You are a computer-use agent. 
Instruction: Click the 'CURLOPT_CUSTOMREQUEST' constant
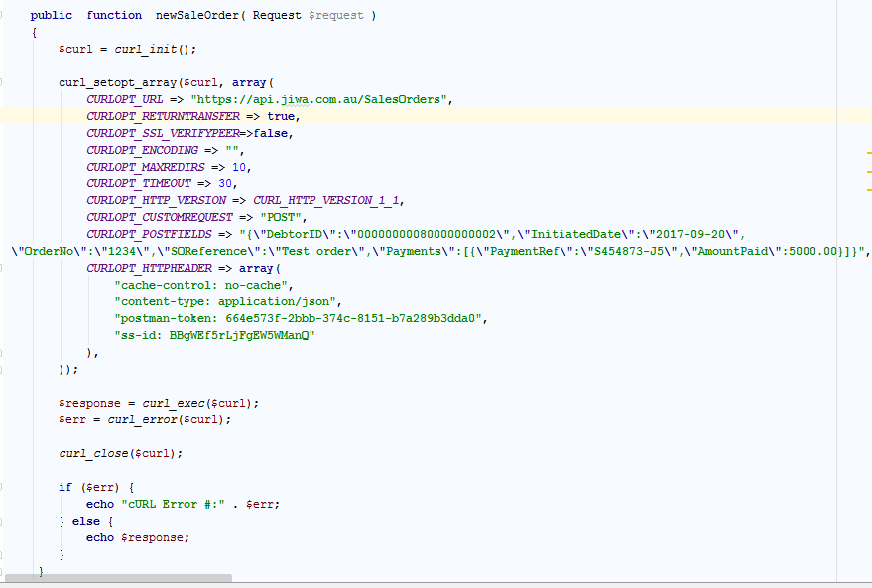point(159,217)
